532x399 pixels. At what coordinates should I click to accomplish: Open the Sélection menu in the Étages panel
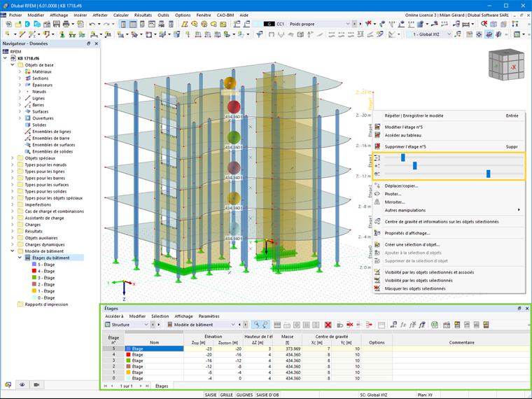[x=160, y=316]
